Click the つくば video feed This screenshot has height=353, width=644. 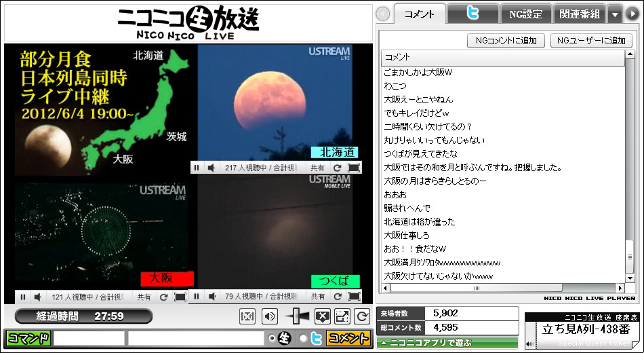click(x=275, y=232)
